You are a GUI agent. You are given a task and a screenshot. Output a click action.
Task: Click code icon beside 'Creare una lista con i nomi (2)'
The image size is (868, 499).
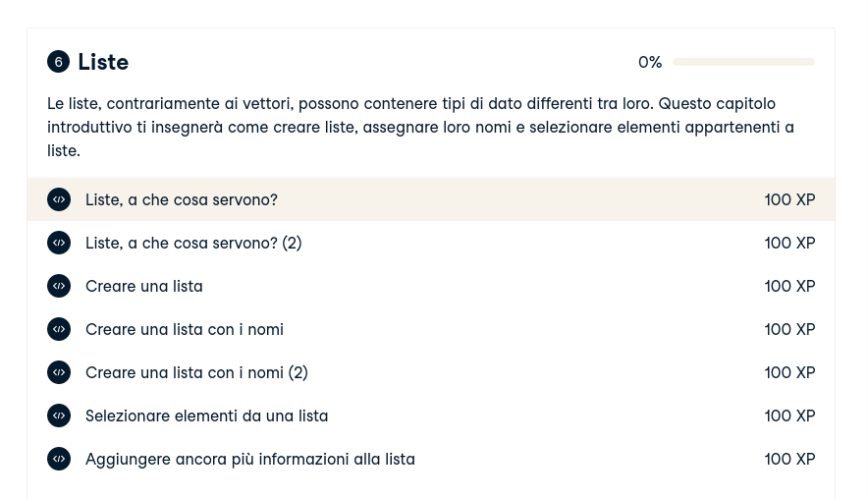(59, 372)
